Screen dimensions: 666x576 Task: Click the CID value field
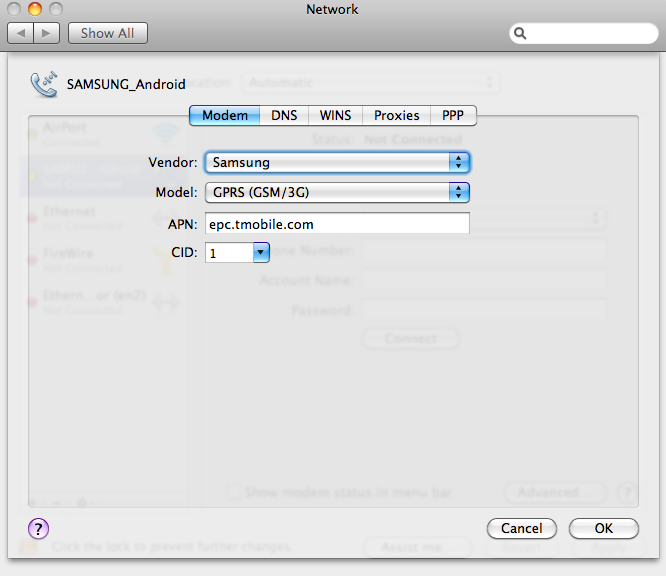tap(229, 253)
